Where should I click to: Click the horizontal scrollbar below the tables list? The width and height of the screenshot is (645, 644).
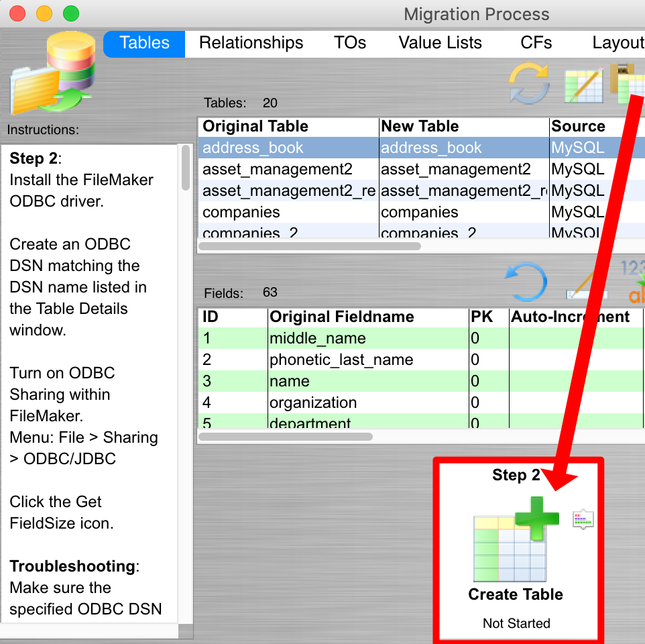[x=308, y=246]
